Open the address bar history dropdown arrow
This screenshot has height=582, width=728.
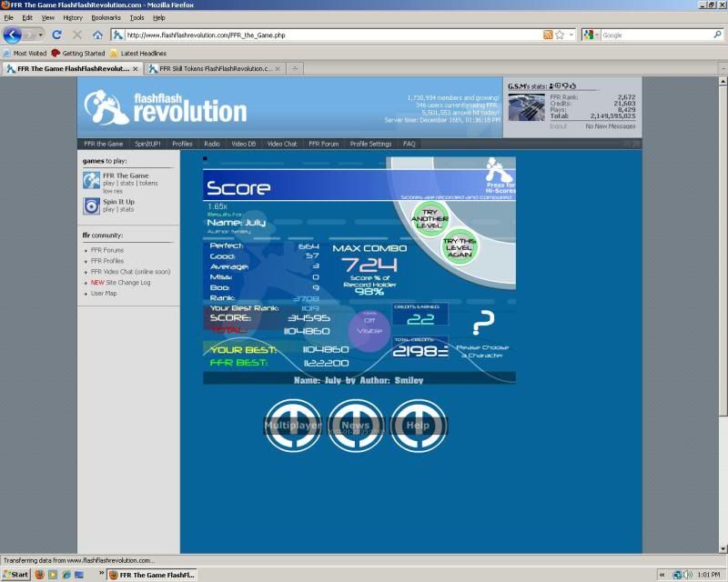pos(571,35)
